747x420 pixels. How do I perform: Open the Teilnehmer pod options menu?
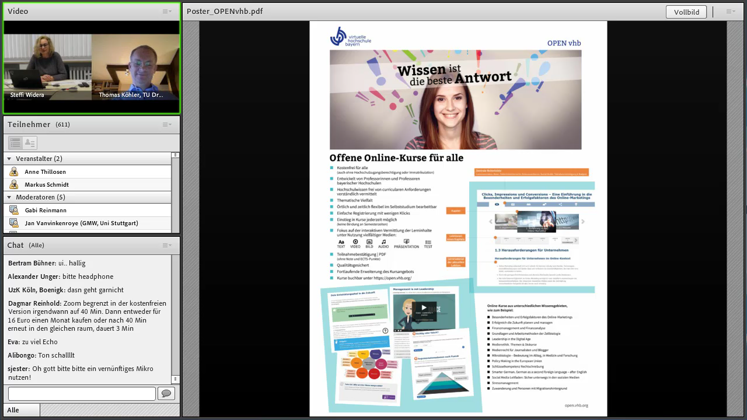(168, 125)
